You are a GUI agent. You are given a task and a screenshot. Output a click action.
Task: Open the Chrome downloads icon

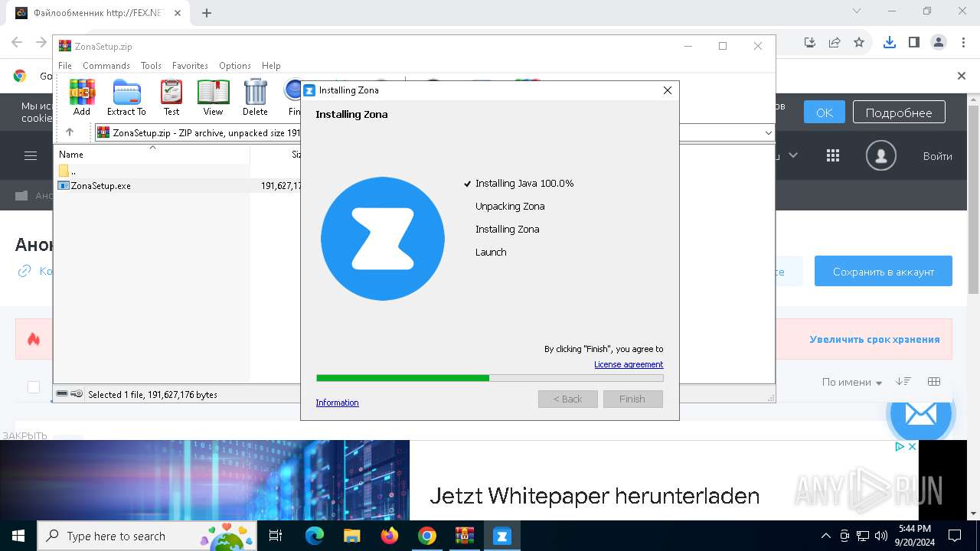890,42
